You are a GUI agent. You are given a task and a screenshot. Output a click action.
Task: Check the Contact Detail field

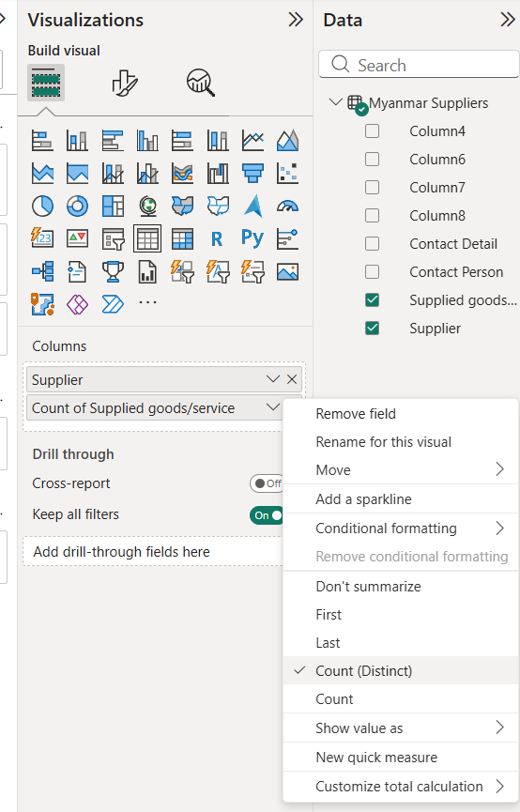[372, 243]
